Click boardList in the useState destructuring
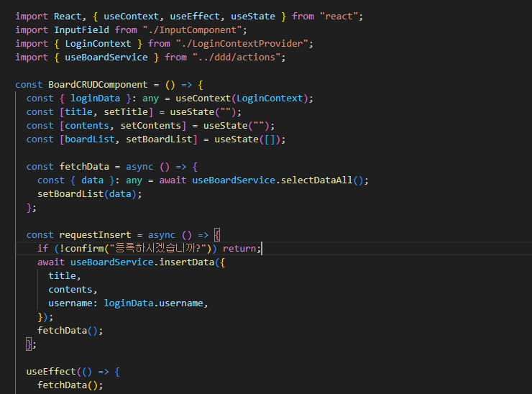532x394 pixels. (90, 139)
